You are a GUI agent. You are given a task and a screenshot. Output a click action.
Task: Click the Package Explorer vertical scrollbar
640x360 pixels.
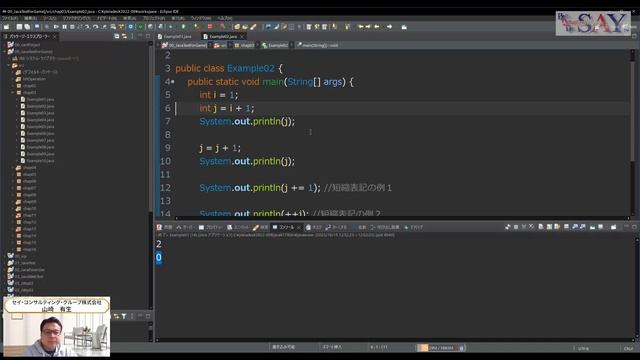(x=150, y=176)
